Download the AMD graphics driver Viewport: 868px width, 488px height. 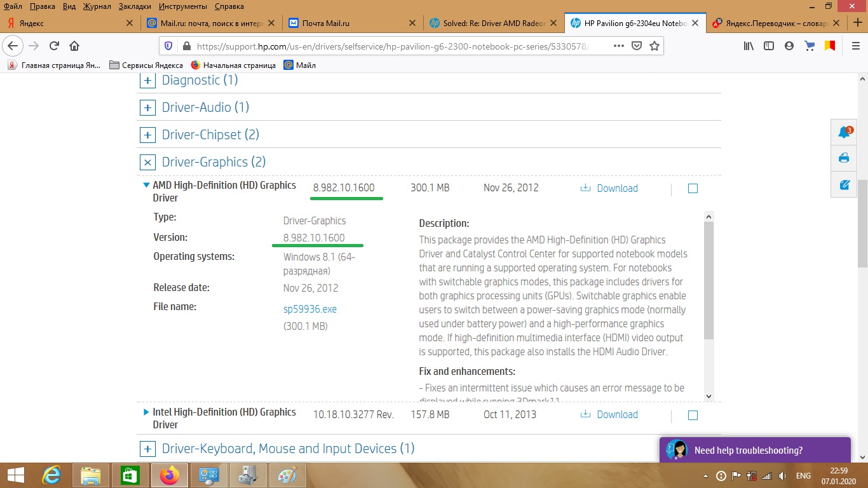pos(609,188)
